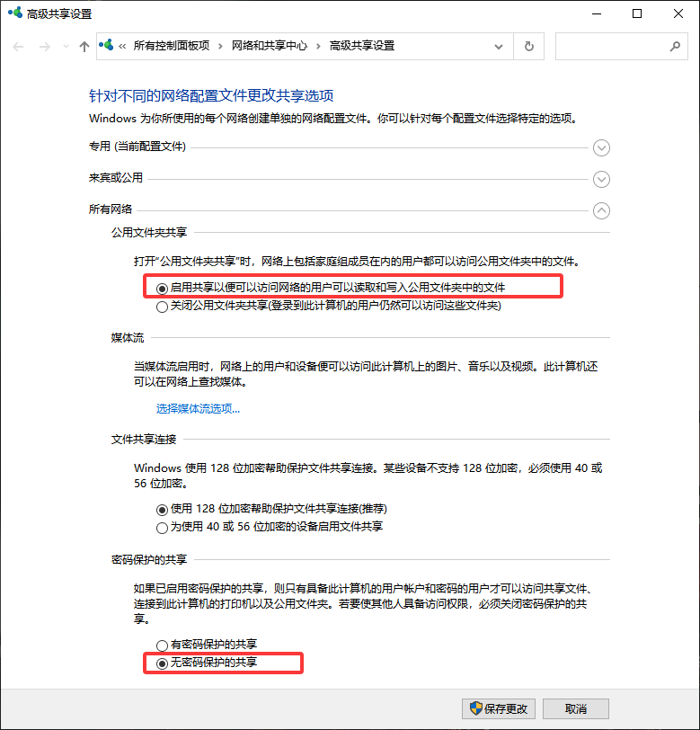Open 网络和共享中心 breadcrumb
Viewport: 700px width, 730px height.
[x=270, y=46]
